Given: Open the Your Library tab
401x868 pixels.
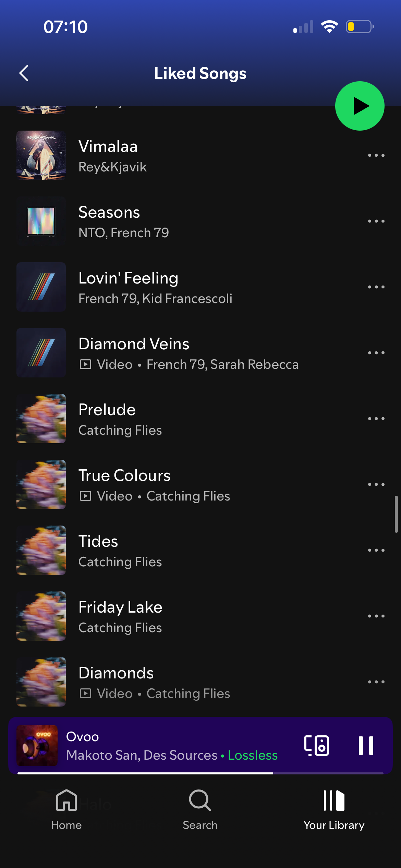Looking at the screenshot, I should coord(334,810).
